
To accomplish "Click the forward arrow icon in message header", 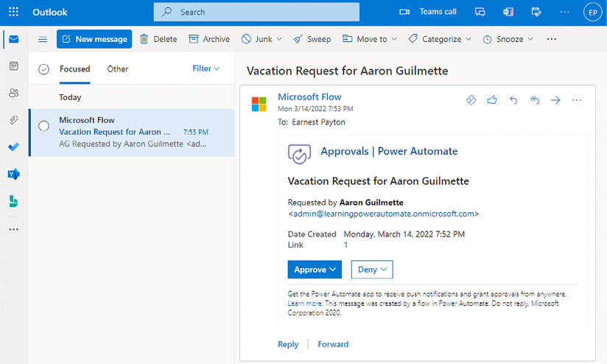I will (555, 100).
